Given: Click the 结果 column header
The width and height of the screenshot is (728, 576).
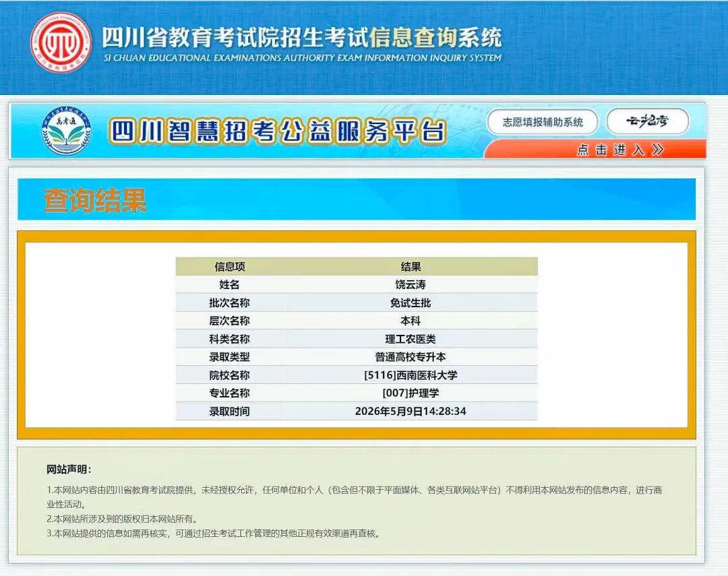Looking at the screenshot, I should point(411,266).
